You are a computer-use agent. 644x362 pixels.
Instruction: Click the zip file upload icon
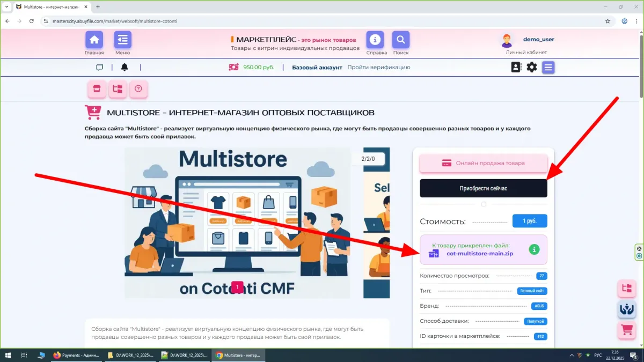[x=434, y=253]
